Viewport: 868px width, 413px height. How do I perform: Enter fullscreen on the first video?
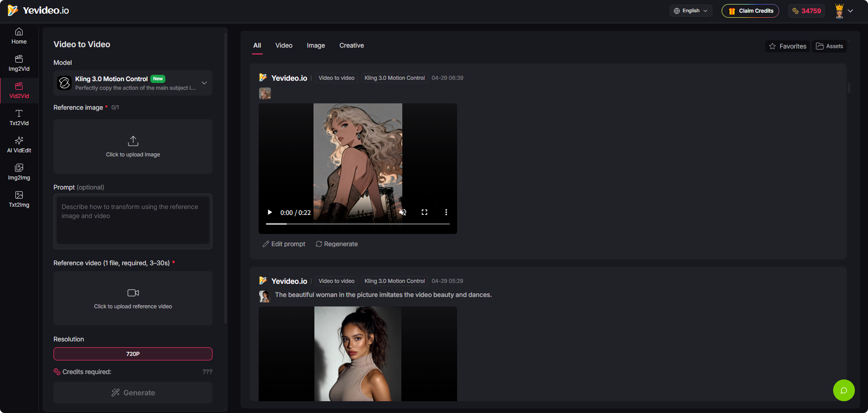click(424, 212)
